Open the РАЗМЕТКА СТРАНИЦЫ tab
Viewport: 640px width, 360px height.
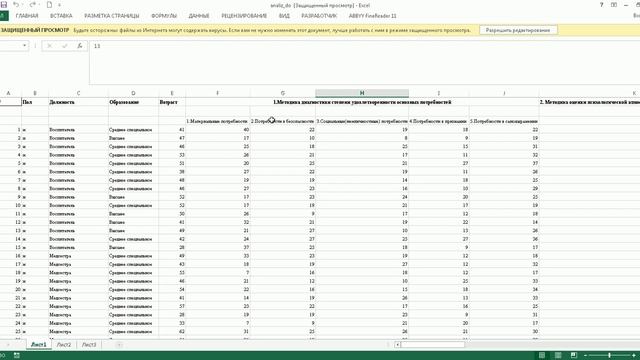click(x=112, y=16)
